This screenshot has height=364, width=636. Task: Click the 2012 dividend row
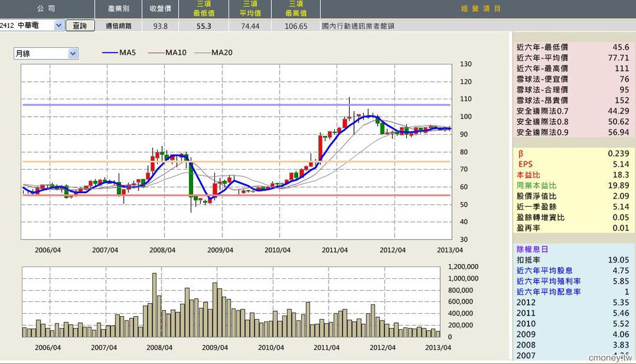tap(573, 303)
